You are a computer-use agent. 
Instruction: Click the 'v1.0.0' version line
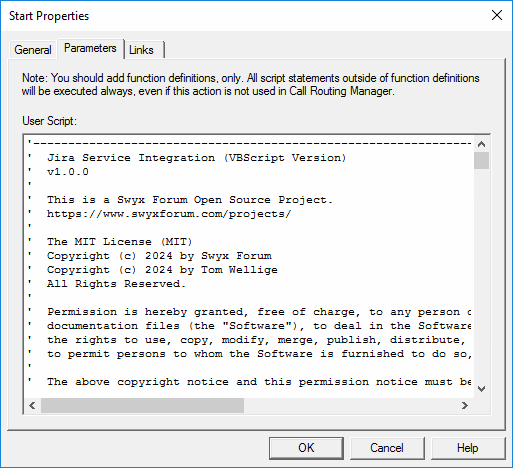tap(68, 172)
